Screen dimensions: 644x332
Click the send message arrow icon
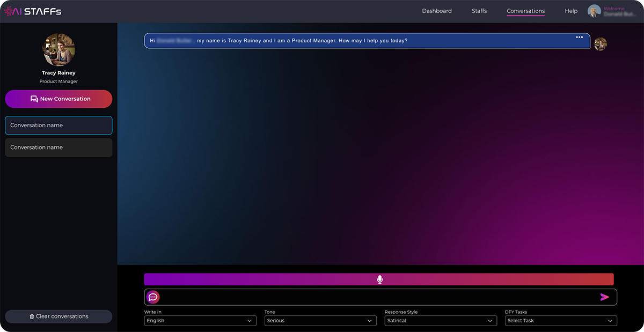tap(604, 297)
